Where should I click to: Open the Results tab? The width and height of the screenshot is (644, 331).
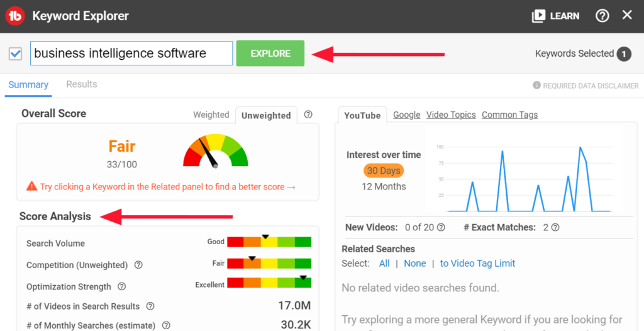[82, 84]
